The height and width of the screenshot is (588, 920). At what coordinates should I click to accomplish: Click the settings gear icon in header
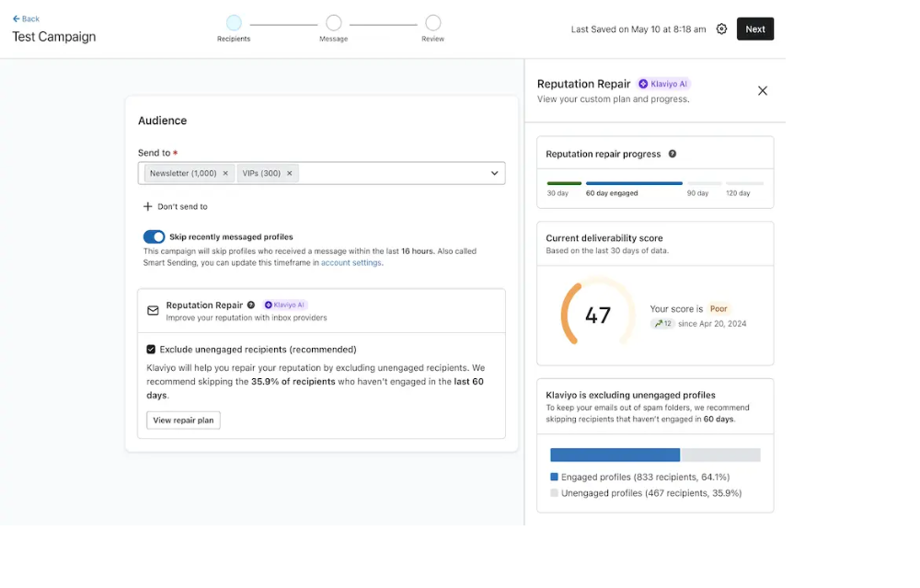click(x=721, y=29)
